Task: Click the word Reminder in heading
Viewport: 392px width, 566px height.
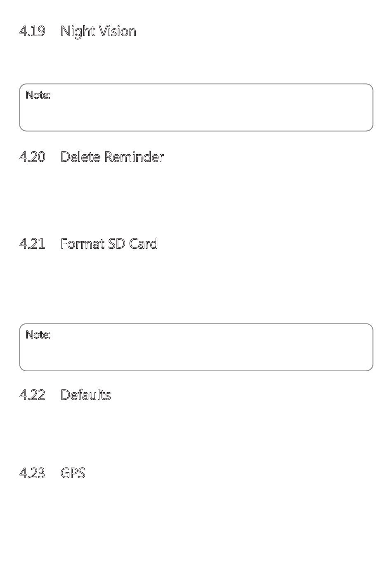Action: coord(134,157)
